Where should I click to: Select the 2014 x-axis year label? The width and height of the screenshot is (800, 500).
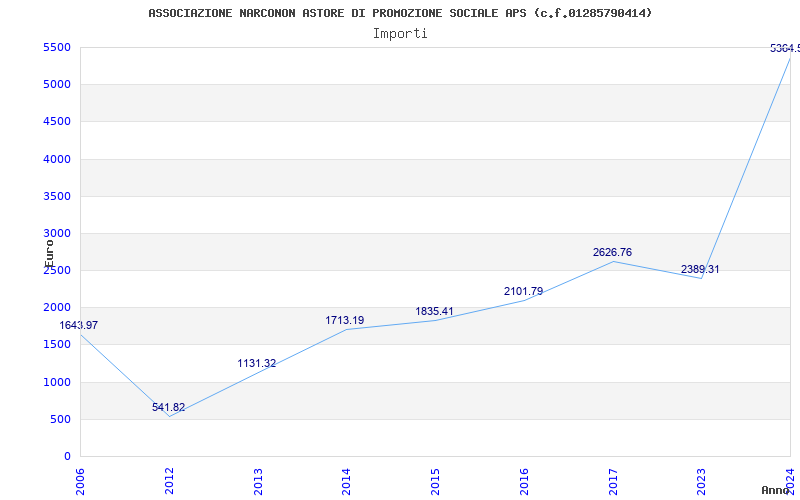click(x=347, y=480)
